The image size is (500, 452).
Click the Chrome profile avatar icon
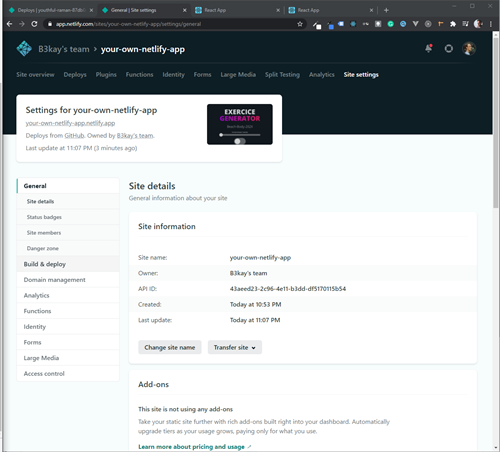pyautogui.click(x=478, y=24)
